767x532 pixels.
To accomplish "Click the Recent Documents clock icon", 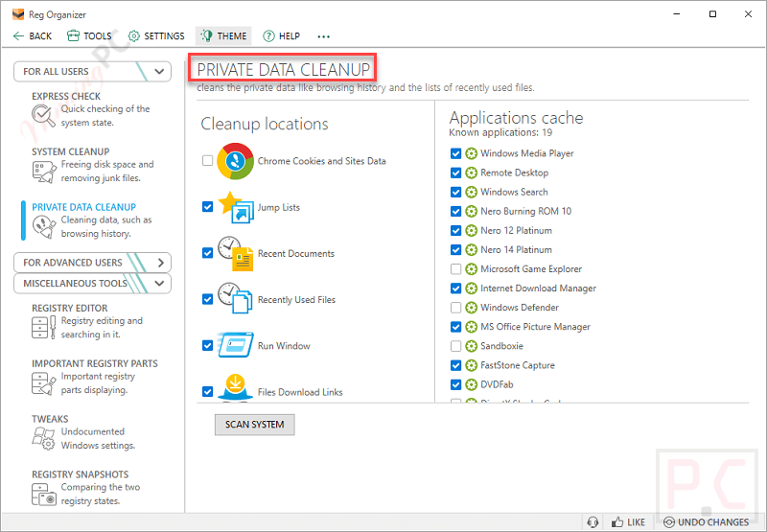I will click(235, 254).
